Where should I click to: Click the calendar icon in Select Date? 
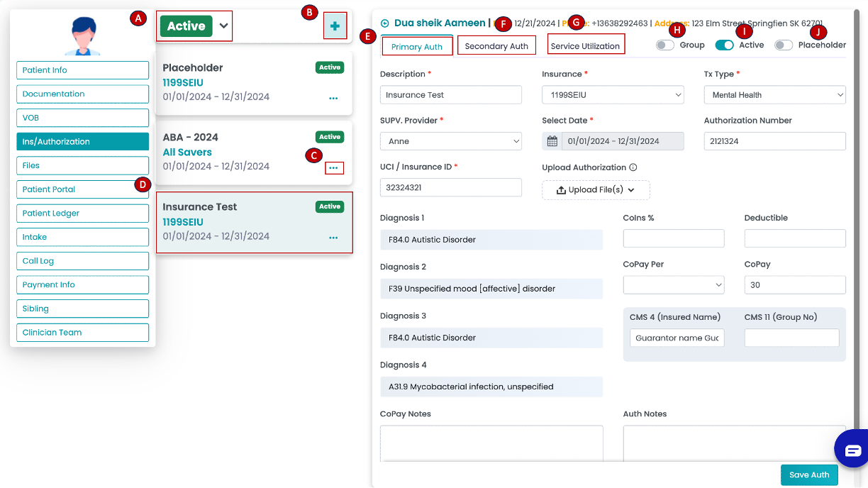pos(552,141)
